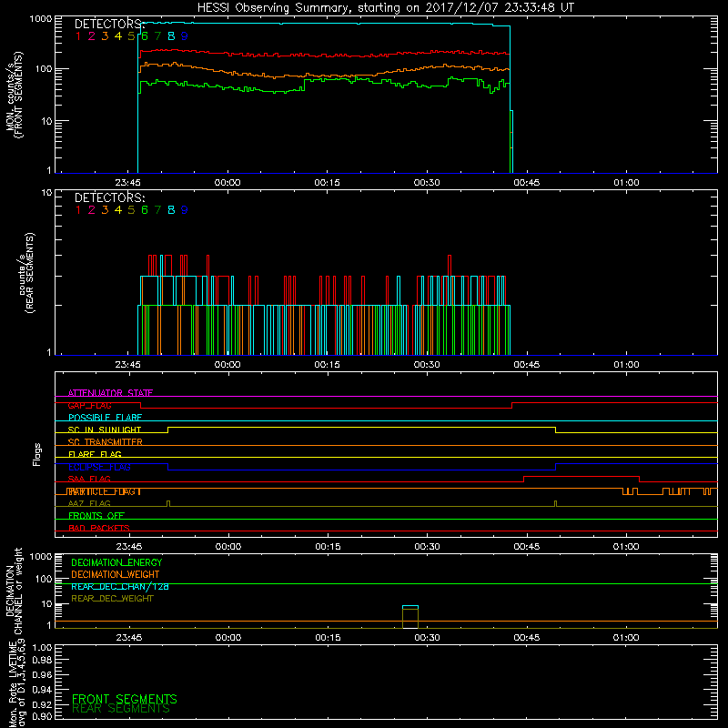Viewport: 728px width, 728px height.
Task: Click the 0.90 tick on livetime axis
Action: pyautogui.click(x=42, y=716)
